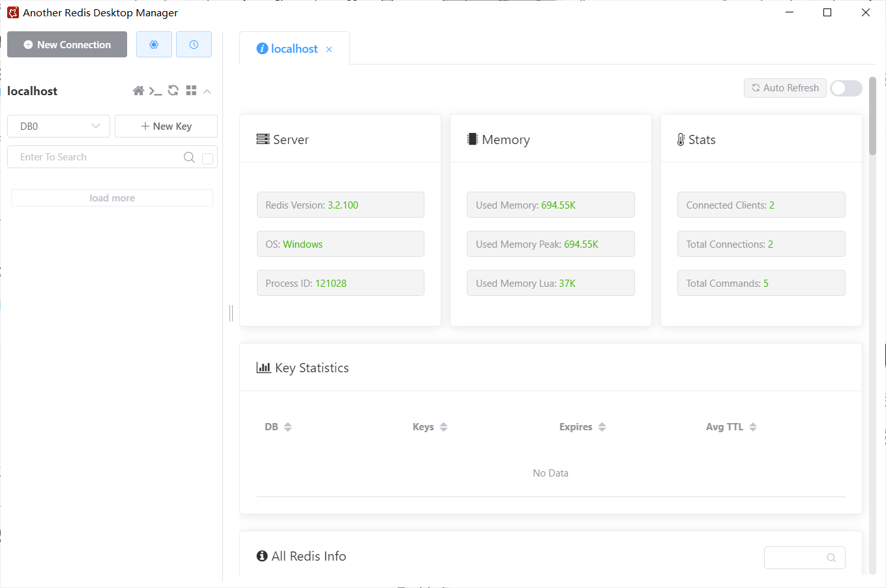
Task: Toggle the Auto Refresh switch
Action: 846,88
